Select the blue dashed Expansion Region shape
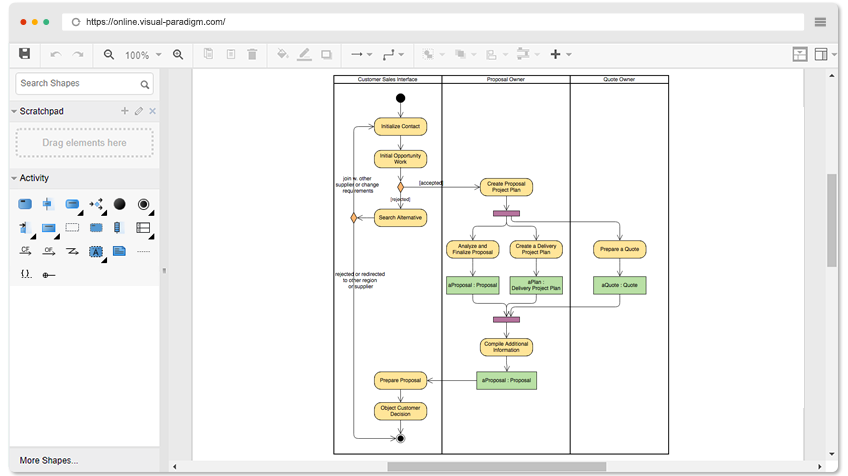Viewport: 848px width, 476px height. point(96,228)
